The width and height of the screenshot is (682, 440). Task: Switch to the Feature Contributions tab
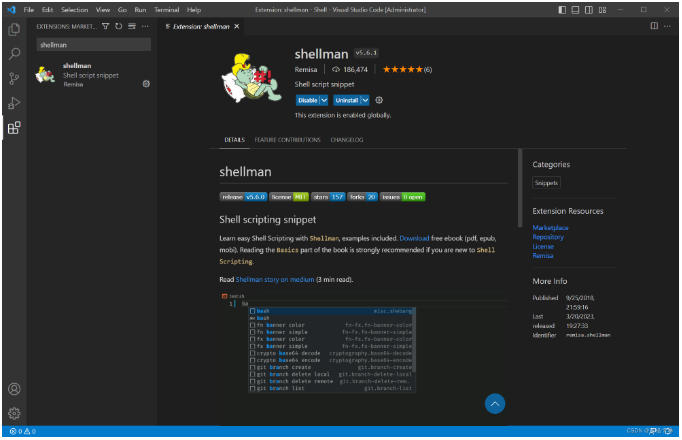[x=288, y=140]
